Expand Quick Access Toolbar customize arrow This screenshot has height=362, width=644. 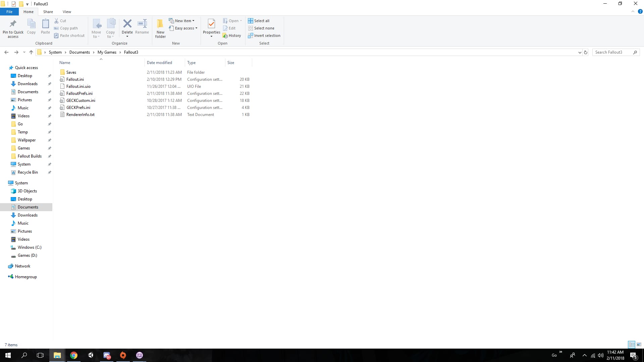coord(27,4)
